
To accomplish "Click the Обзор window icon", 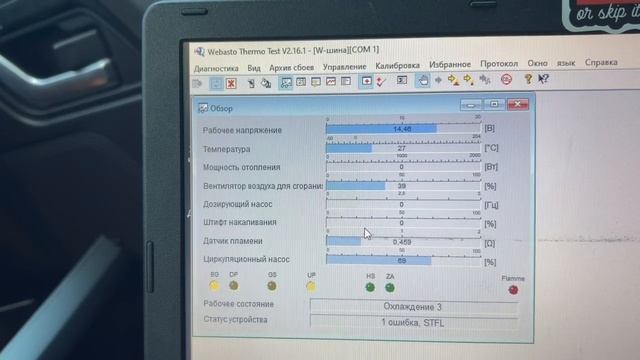I will tap(202, 108).
